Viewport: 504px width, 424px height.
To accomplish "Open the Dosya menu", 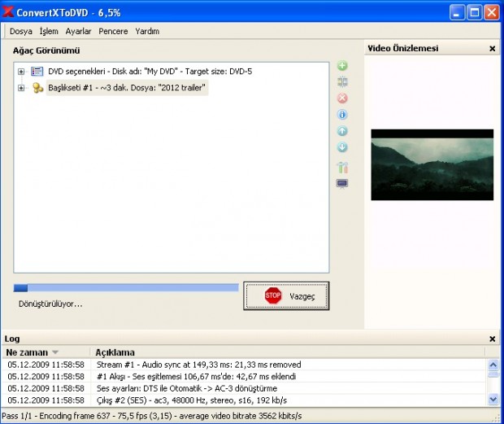I will [x=20, y=31].
